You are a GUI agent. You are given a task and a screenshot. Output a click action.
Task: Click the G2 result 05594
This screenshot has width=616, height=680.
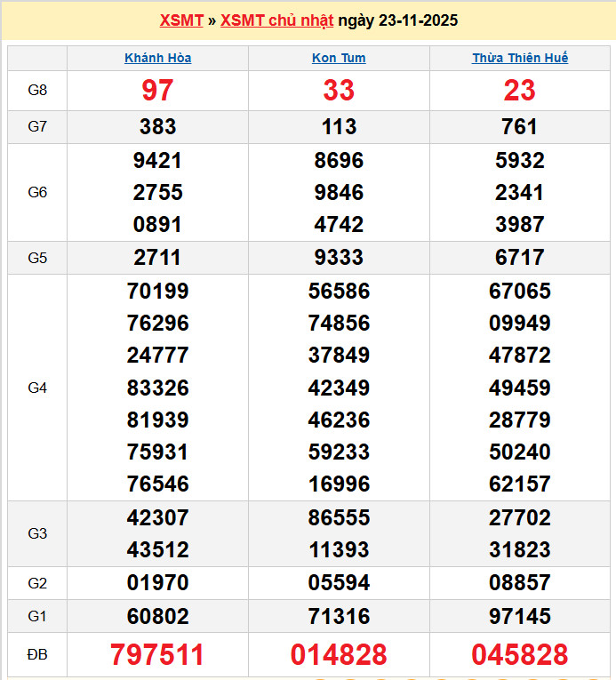(x=339, y=583)
